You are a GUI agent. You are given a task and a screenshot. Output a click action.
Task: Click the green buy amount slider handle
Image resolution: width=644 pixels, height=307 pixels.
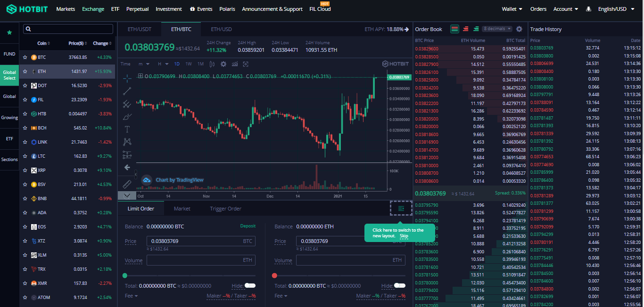point(125,275)
